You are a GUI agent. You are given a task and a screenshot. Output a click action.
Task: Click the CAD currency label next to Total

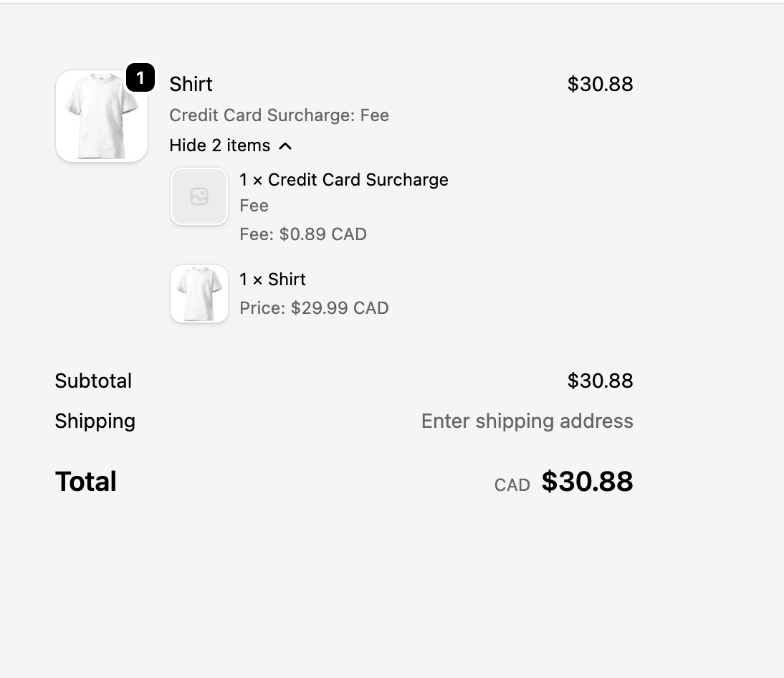[512, 485]
